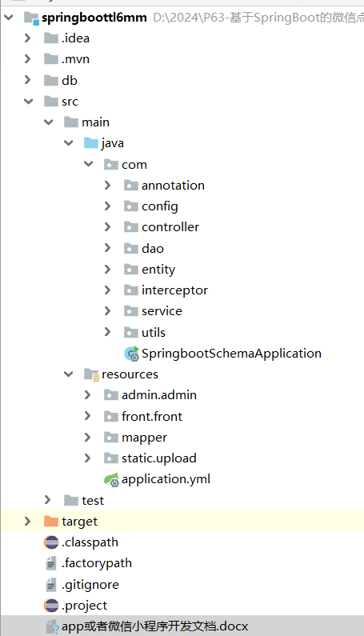The height and width of the screenshot is (636, 364).
Task: Expand the .idea folder arrow
Action: coord(27,38)
